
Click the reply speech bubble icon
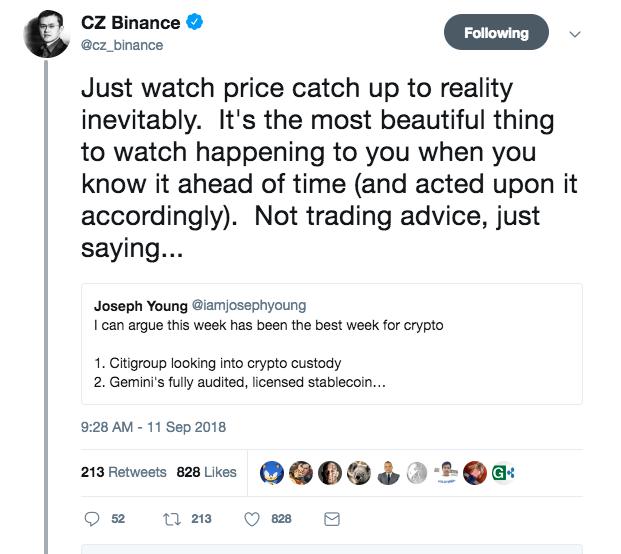[x=92, y=519]
